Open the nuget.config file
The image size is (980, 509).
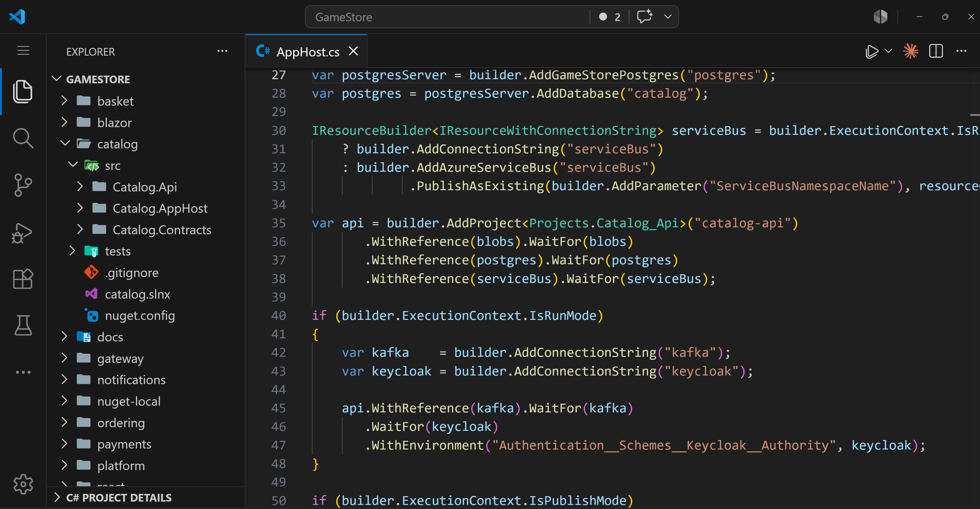[x=145, y=315]
